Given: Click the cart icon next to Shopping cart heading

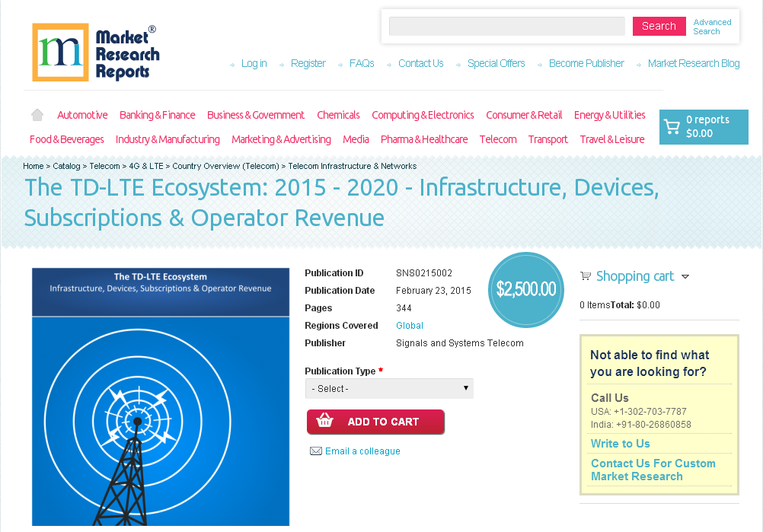Looking at the screenshot, I should [585, 276].
